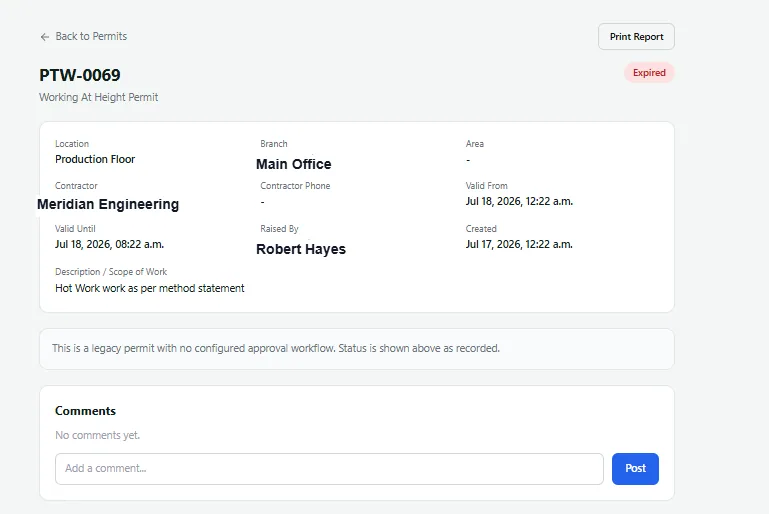Click the Contractor field label
Viewport: 769px width, 514px height.
[76, 186]
